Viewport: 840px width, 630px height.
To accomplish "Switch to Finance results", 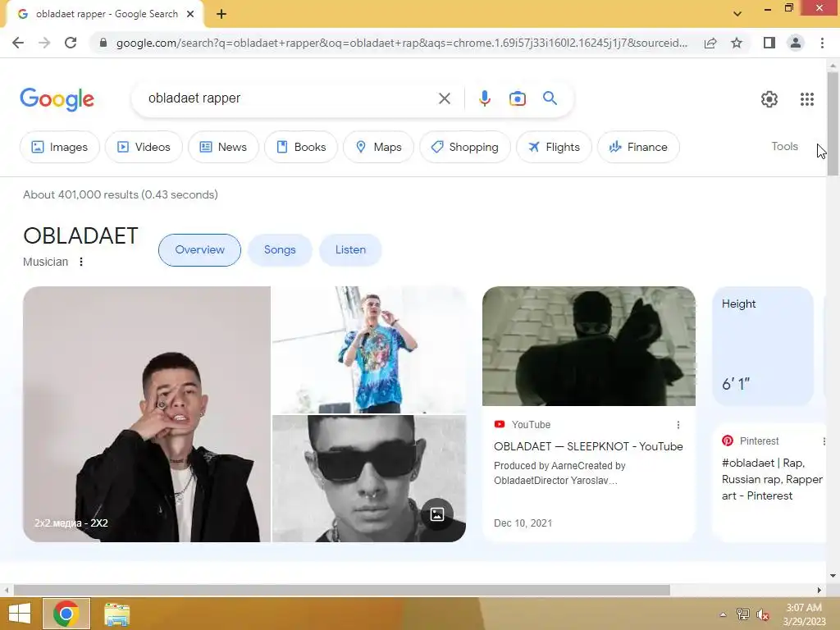I will pos(638,147).
